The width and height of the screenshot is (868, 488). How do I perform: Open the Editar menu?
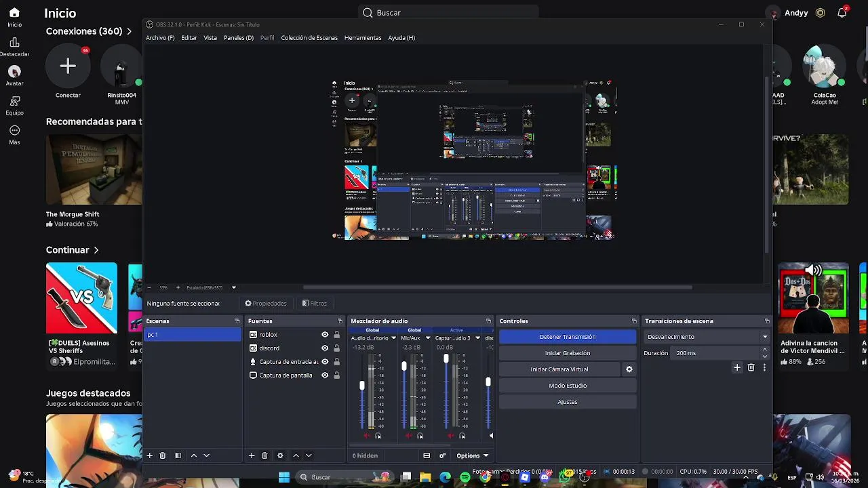pyautogui.click(x=189, y=38)
